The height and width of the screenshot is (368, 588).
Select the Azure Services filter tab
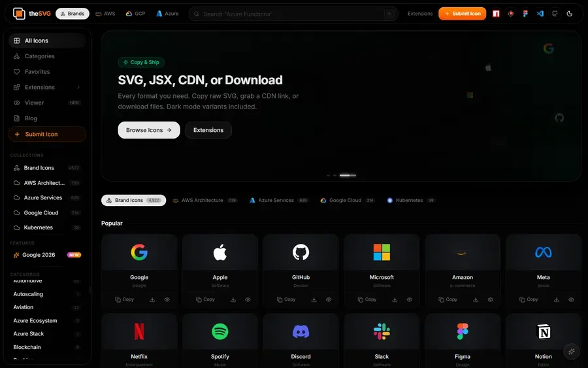click(278, 200)
